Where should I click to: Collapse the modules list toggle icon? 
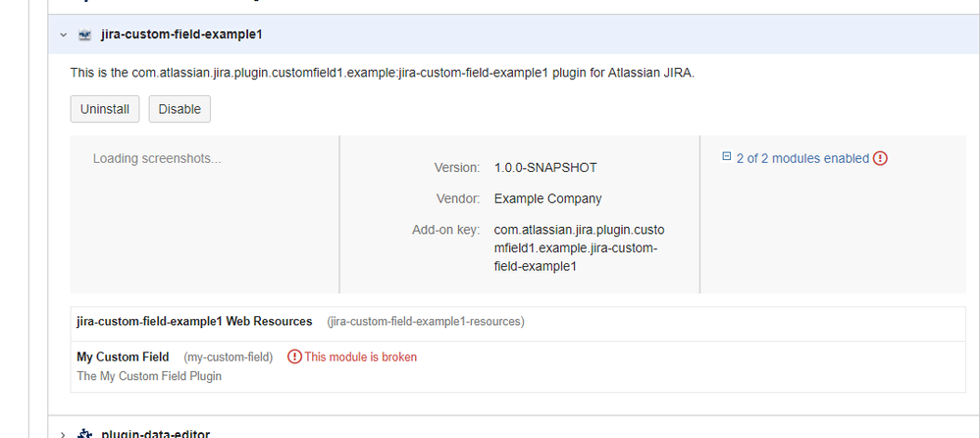726,156
